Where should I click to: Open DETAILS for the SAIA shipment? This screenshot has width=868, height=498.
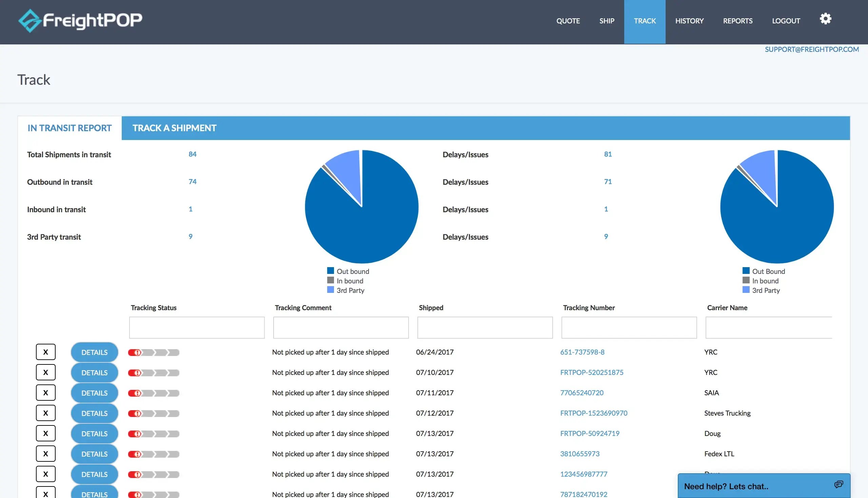pos(94,393)
